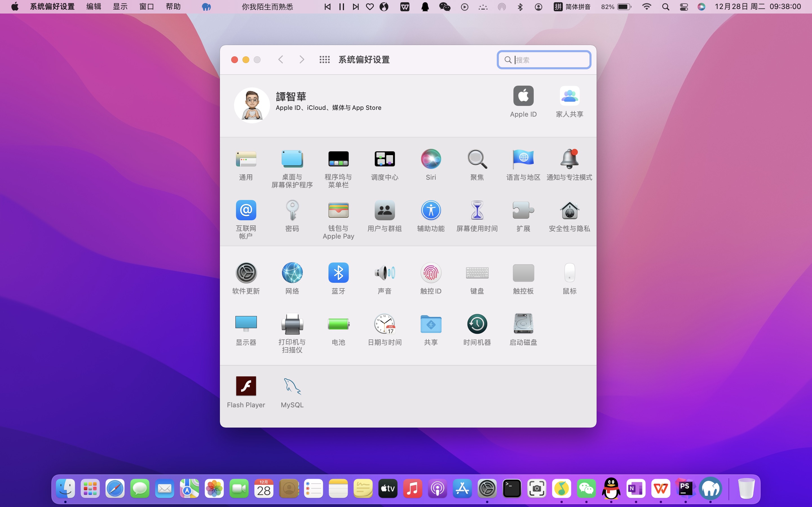
Task: Open Security & Privacy (安全性与隐私) pane
Action: tap(569, 211)
